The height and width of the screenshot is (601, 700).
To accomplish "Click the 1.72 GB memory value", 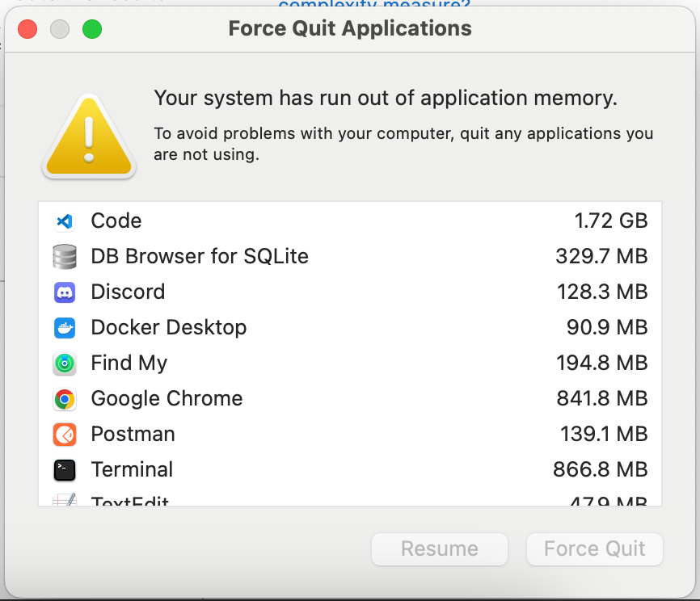I will (x=610, y=221).
